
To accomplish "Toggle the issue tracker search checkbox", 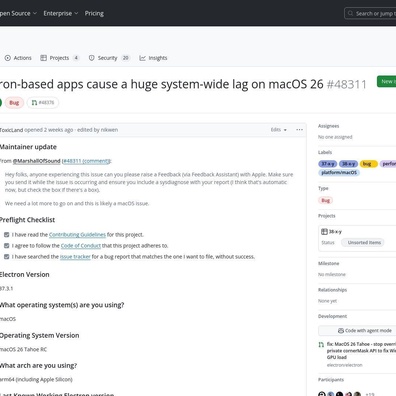I will 6,257.
